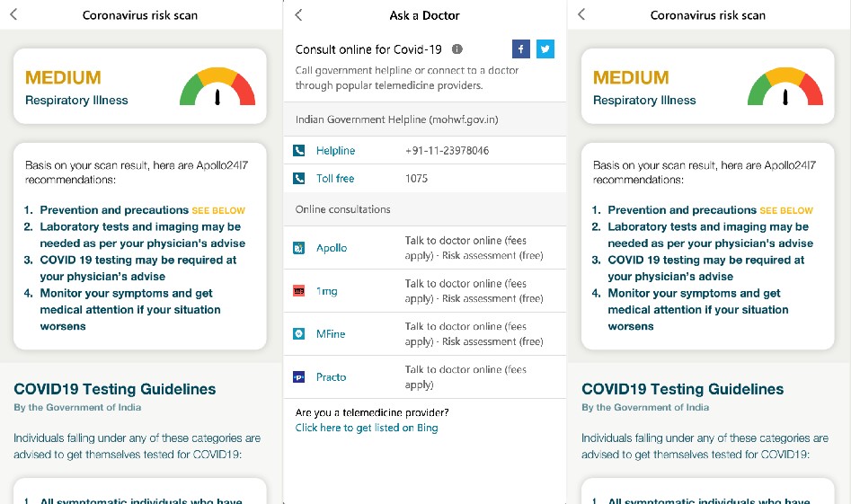
Task: Tap 1mg's 'Talk to doctor online' description
Action: (474, 291)
